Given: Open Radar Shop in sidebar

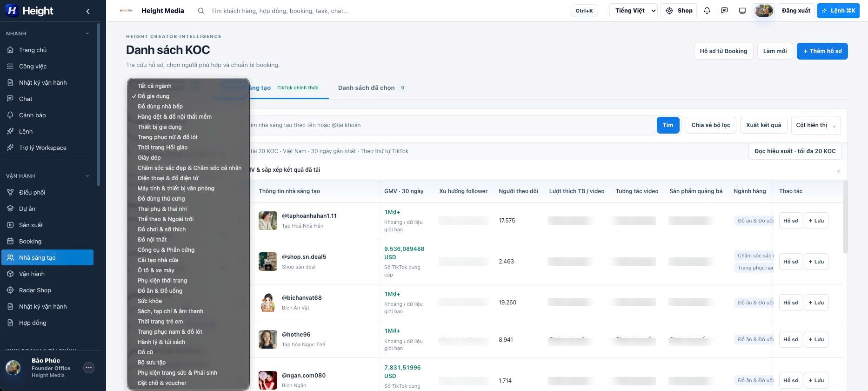Looking at the screenshot, I should coord(47,290).
